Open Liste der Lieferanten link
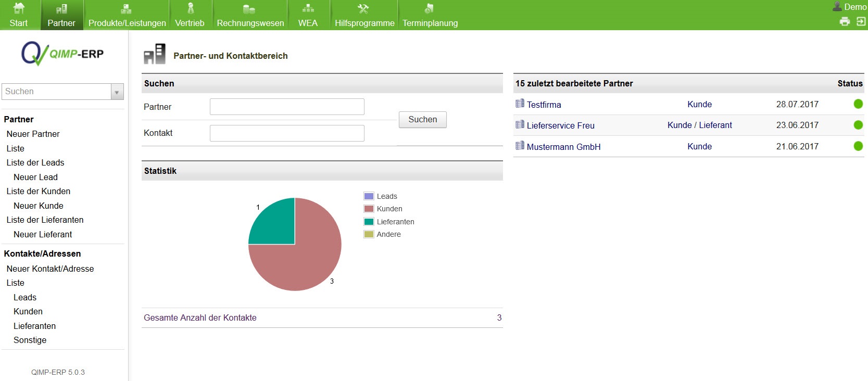The height and width of the screenshot is (381, 868). click(45, 220)
